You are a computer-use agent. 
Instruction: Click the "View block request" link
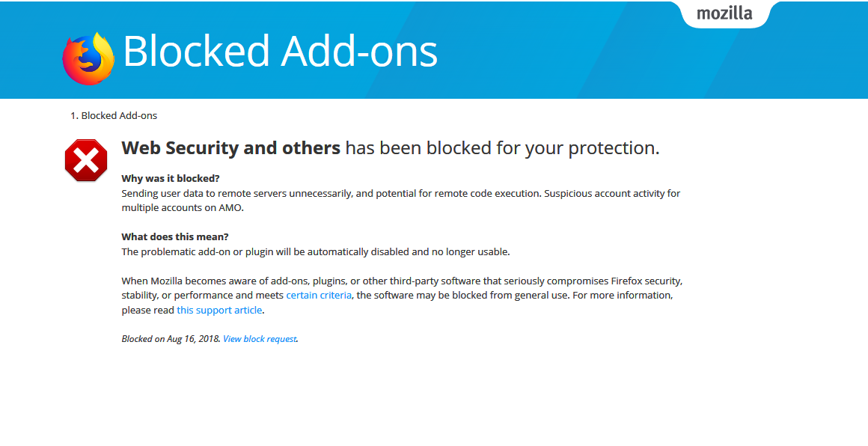tap(260, 339)
